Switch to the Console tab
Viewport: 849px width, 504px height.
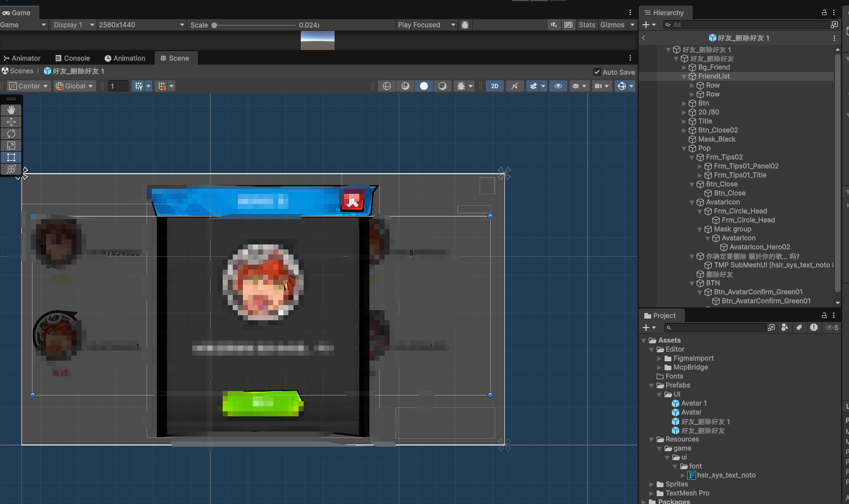[x=73, y=58]
